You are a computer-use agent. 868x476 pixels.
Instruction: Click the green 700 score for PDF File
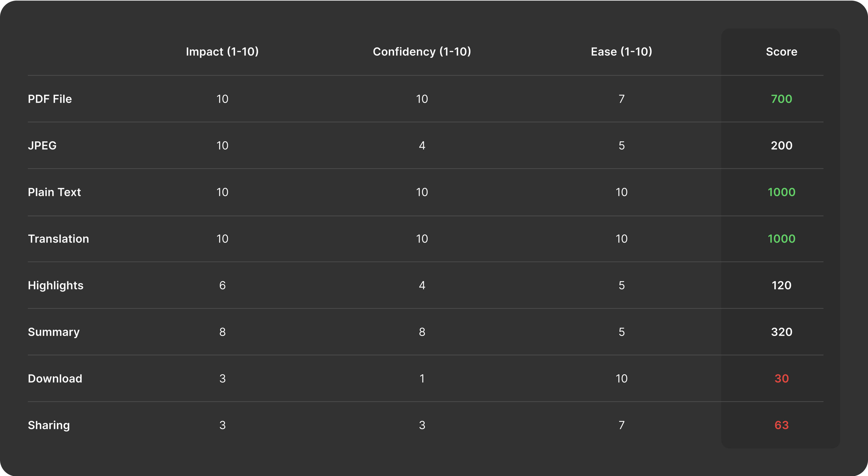point(781,99)
